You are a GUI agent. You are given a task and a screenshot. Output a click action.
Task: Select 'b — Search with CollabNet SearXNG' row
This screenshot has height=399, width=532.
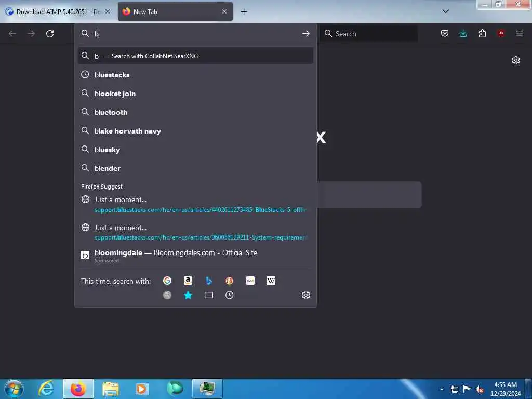(195, 56)
